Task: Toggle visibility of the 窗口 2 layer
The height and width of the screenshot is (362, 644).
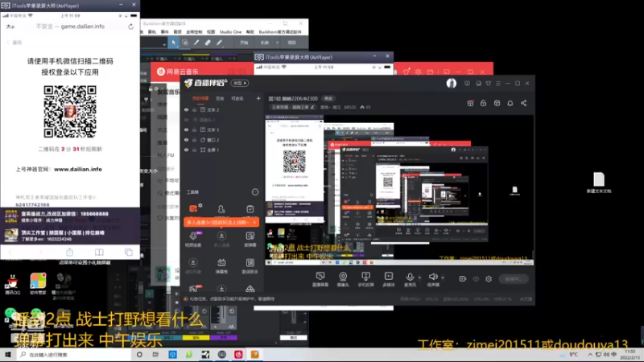Action: (187, 140)
